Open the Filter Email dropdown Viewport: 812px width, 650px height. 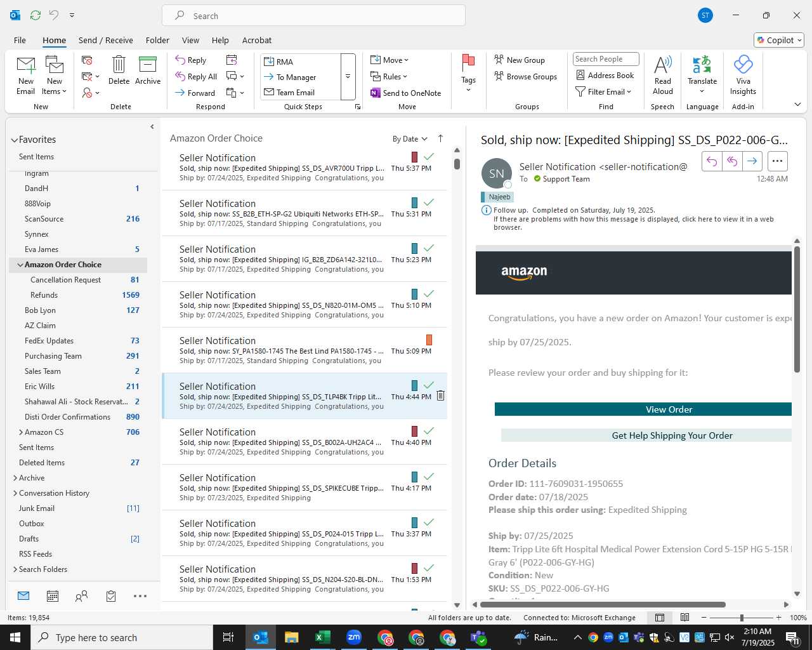[603, 91]
